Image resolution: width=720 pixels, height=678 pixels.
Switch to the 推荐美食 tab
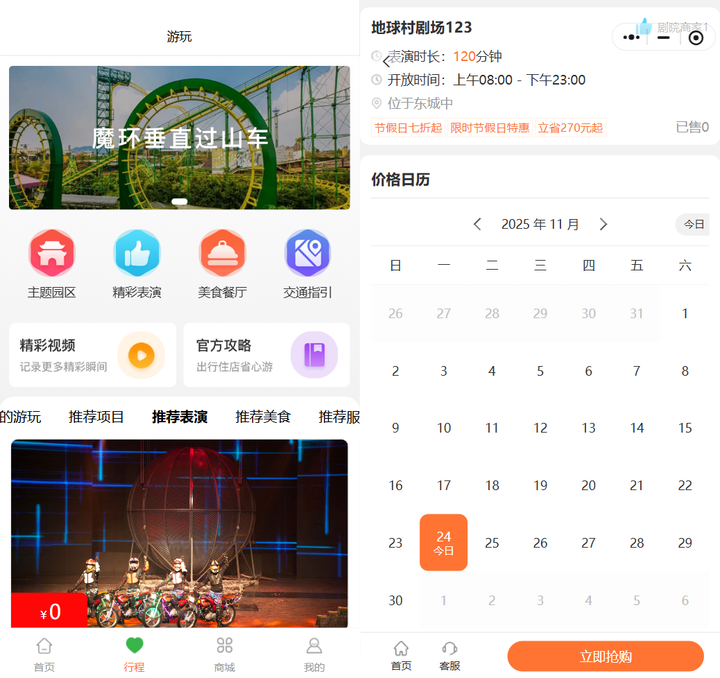263,417
